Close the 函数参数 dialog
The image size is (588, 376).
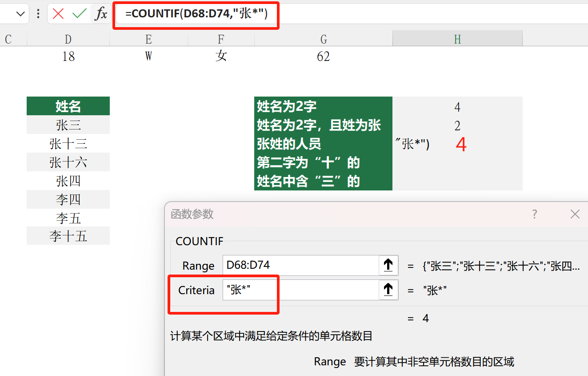(575, 214)
